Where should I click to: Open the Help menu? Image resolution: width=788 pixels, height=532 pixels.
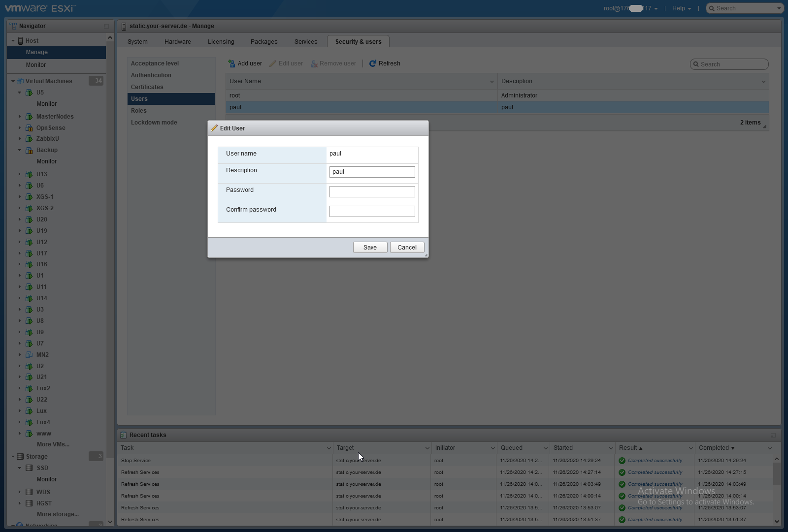coord(682,8)
